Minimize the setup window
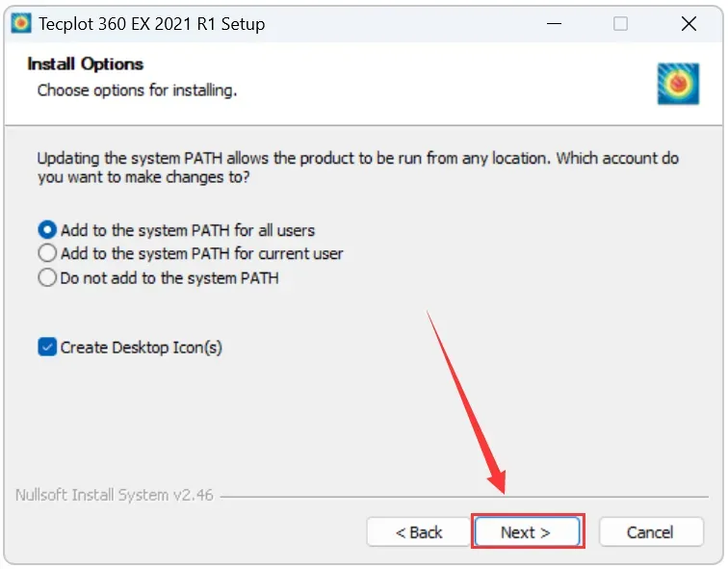This screenshot has width=728, height=569. click(x=554, y=24)
